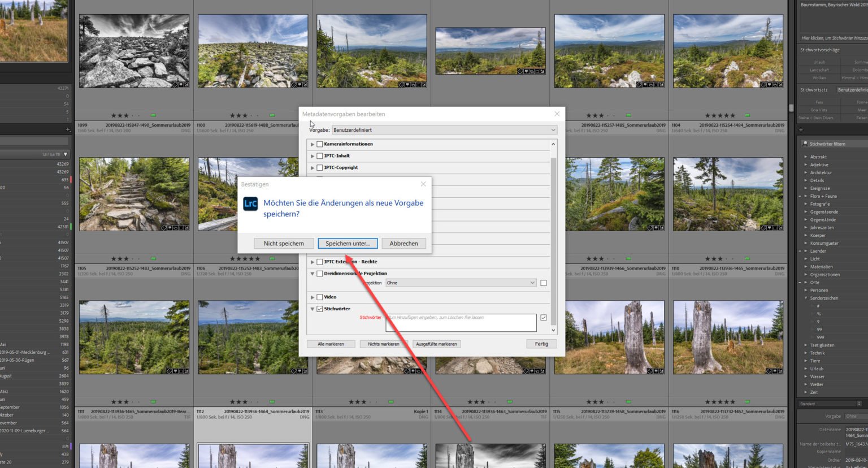
Task: Expand the Abstrakt keyword in list
Action: (x=806, y=157)
